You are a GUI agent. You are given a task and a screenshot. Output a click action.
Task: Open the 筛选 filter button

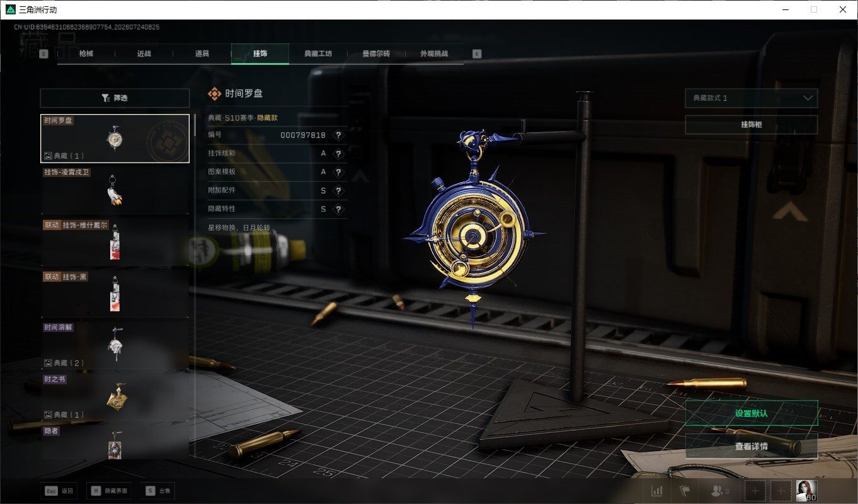(115, 98)
